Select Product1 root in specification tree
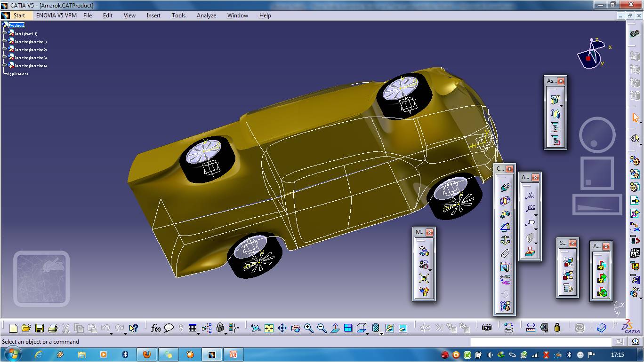Screen dimensions: 644x362 [16, 25]
